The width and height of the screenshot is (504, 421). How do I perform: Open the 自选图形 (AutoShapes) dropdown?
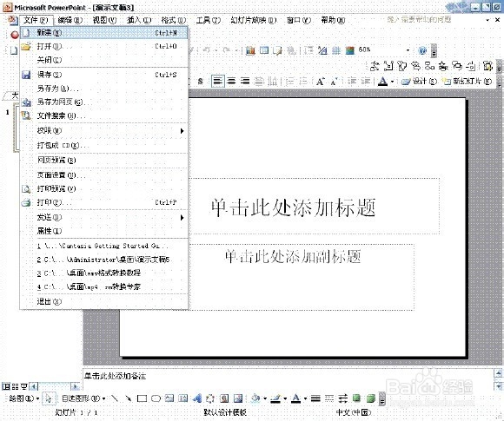click(83, 398)
